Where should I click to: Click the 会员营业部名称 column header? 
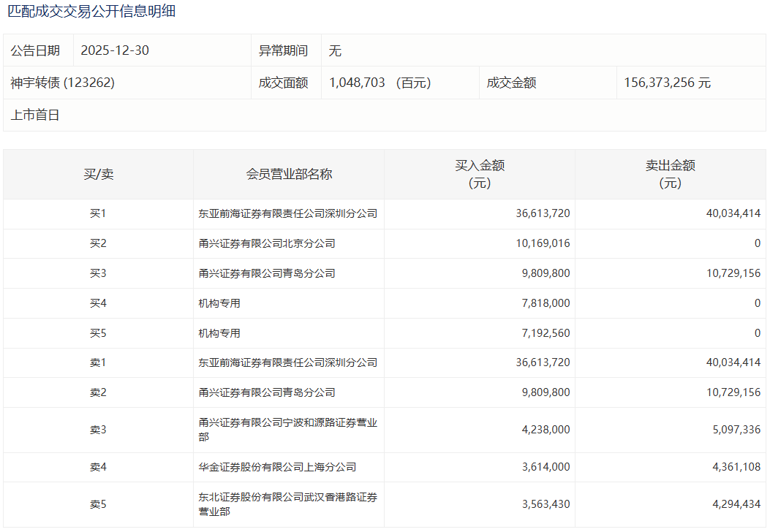click(x=289, y=174)
